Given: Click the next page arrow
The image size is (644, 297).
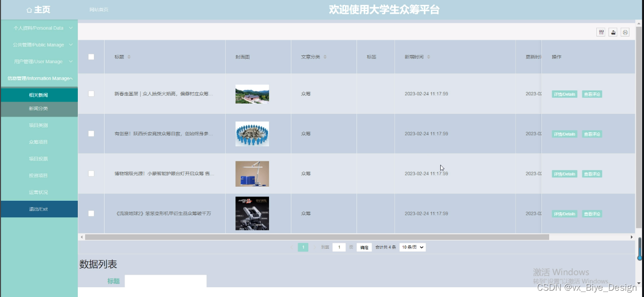Looking at the screenshot, I should (x=314, y=247).
